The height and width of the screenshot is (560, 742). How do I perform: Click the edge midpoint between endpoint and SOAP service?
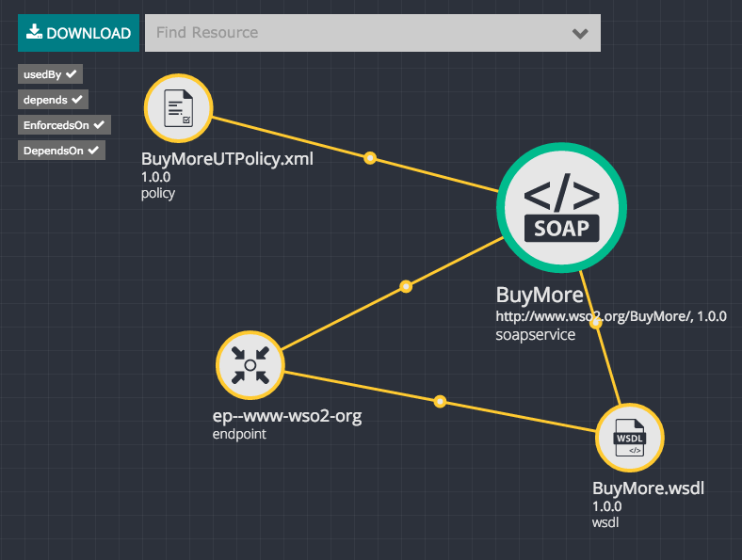tap(406, 286)
